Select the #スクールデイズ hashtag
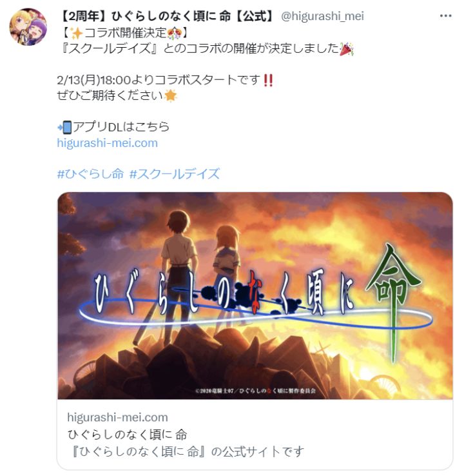 click(x=175, y=174)
